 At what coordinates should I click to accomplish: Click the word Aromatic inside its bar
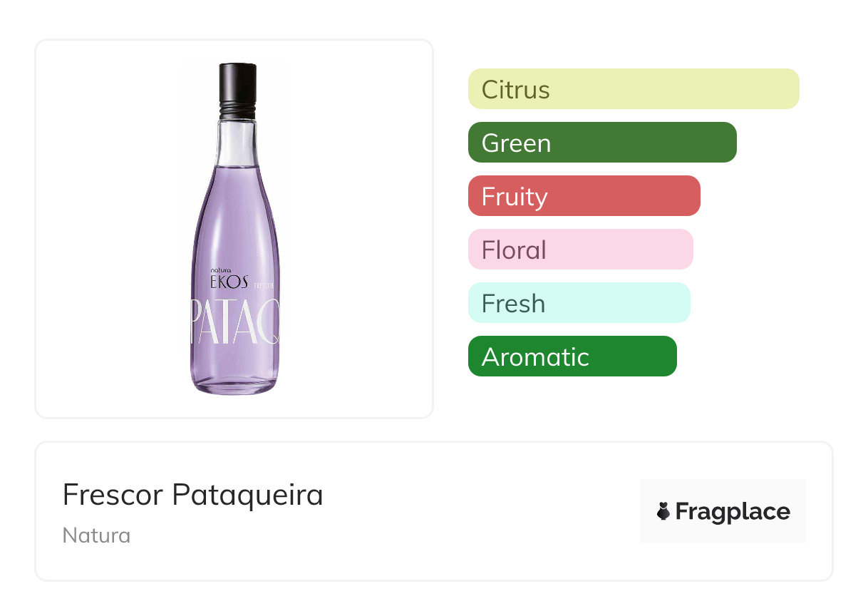pos(535,357)
